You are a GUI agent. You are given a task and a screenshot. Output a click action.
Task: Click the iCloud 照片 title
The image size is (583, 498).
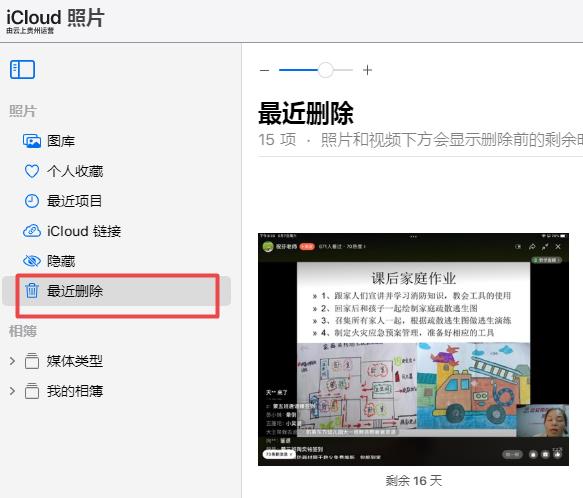point(55,17)
